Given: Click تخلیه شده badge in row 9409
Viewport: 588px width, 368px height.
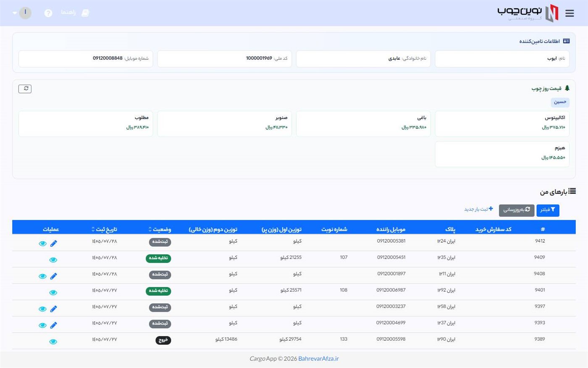Looking at the screenshot, I should pos(158,258).
